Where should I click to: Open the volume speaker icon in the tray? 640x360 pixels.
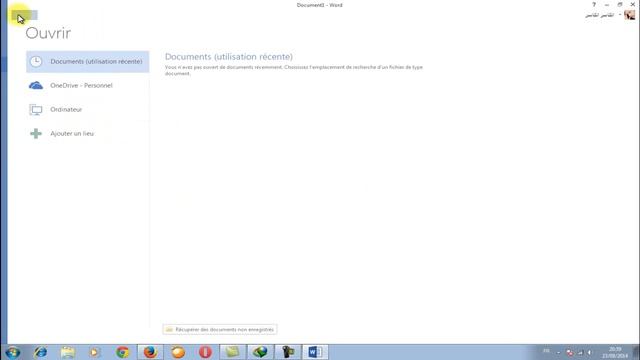click(x=589, y=352)
